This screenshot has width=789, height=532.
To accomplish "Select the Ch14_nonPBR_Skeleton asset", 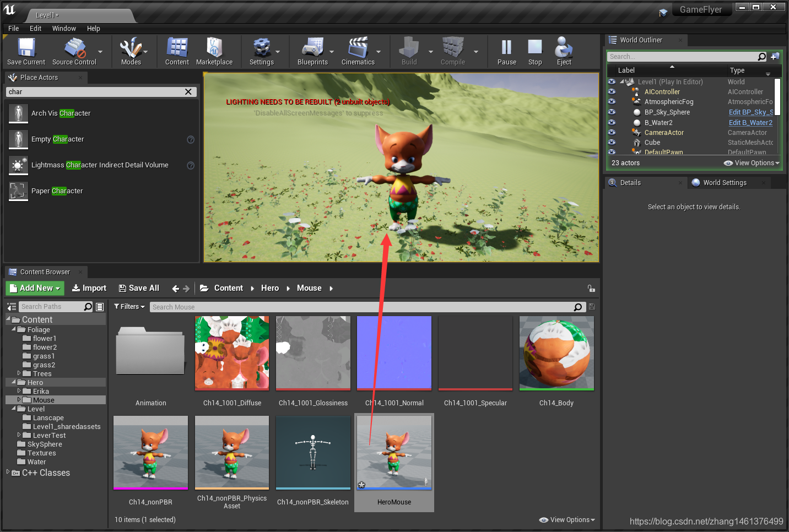I will 313,462.
